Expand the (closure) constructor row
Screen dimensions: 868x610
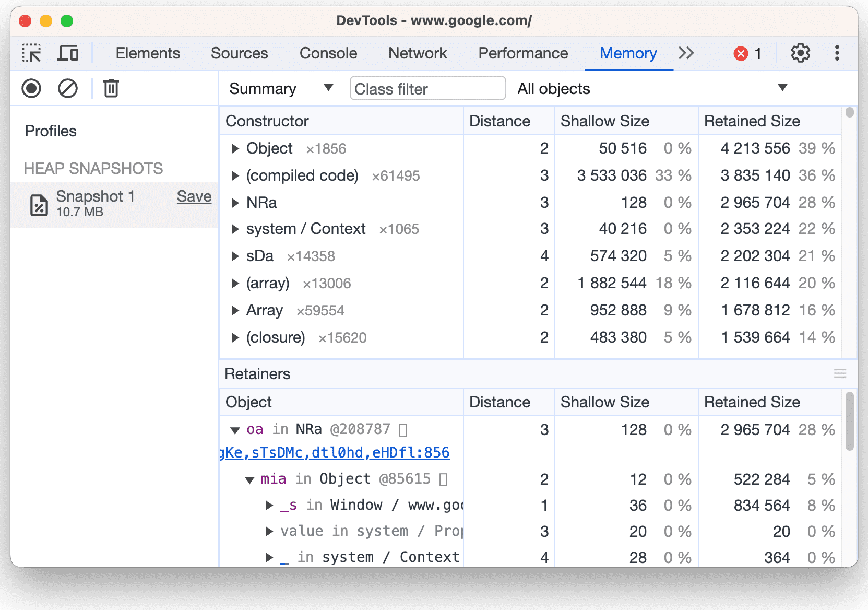tap(235, 337)
